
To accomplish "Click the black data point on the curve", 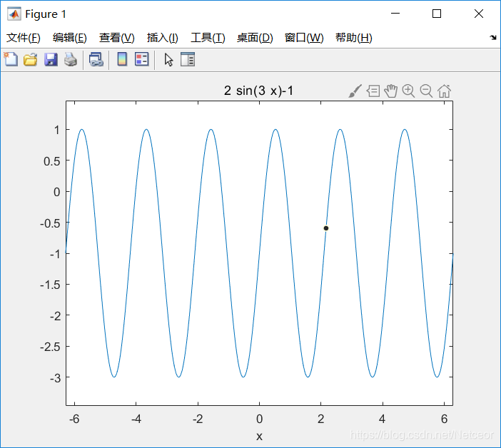I will [326, 228].
